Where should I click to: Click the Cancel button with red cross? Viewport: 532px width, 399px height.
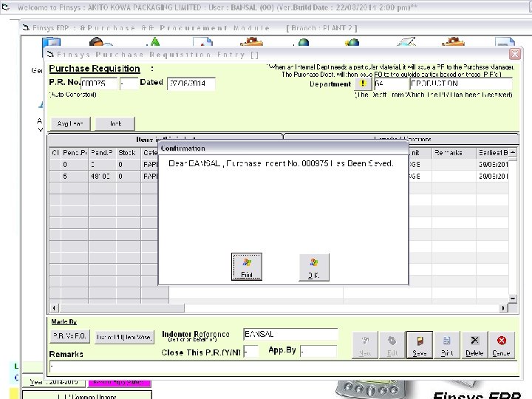(502, 345)
